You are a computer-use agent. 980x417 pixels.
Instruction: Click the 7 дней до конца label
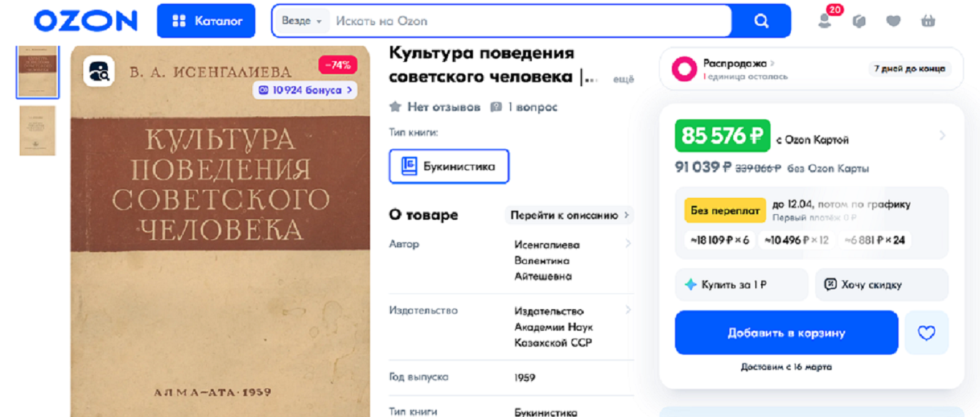910,69
